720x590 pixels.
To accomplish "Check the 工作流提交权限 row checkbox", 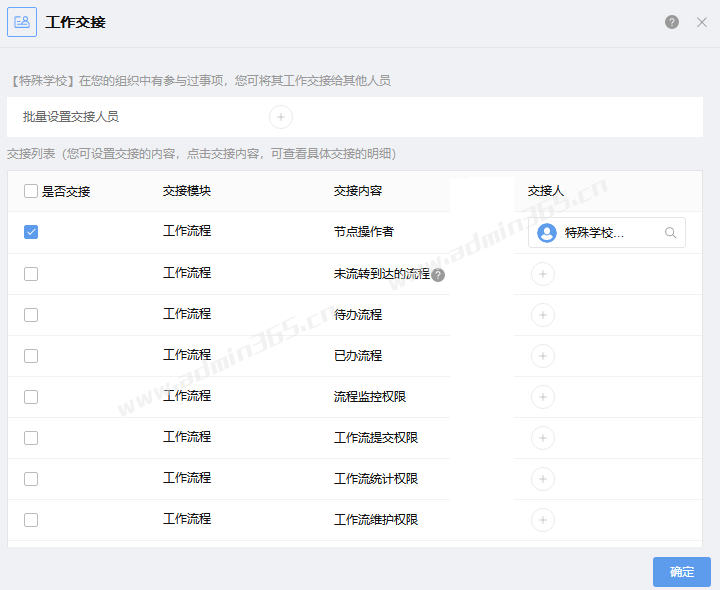I will [x=31, y=438].
